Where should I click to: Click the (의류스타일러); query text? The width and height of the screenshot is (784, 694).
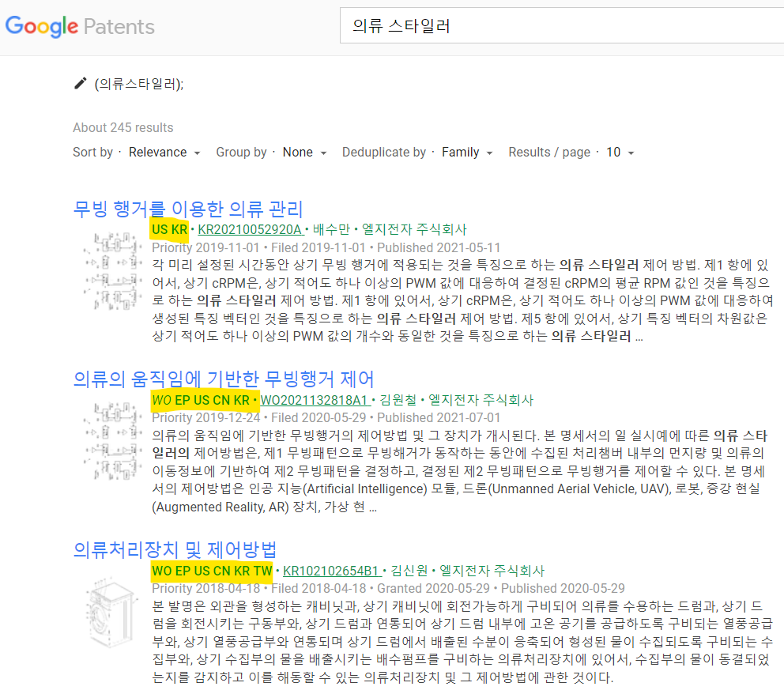[139, 84]
